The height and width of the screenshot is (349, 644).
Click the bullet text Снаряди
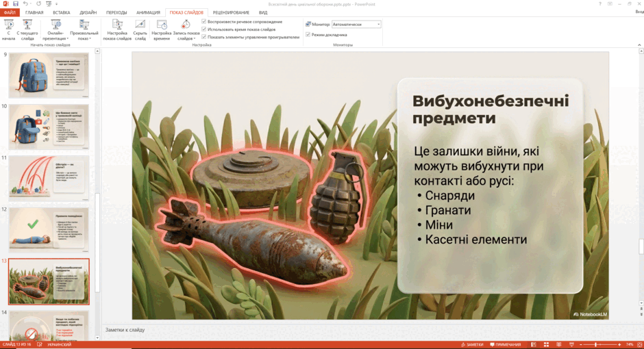coord(449,196)
